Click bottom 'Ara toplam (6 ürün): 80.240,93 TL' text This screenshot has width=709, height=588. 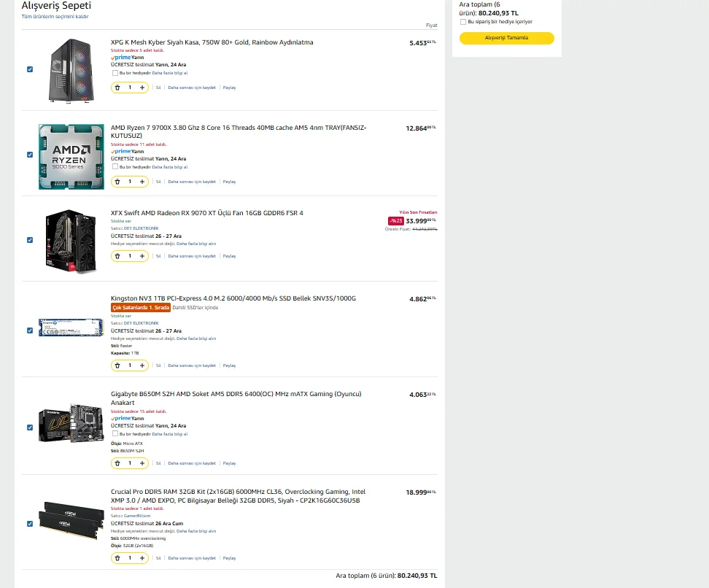[386, 576]
